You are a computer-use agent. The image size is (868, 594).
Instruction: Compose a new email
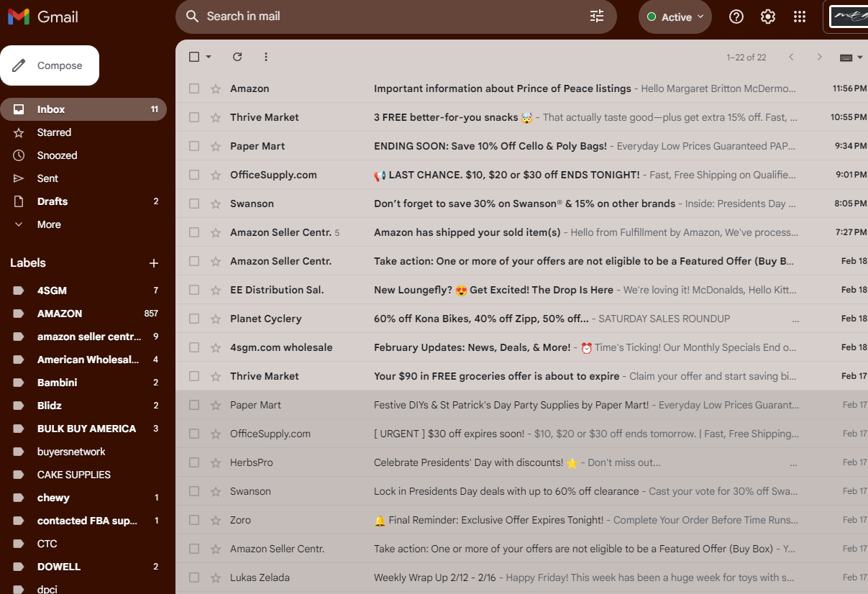(x=50, y=65)
